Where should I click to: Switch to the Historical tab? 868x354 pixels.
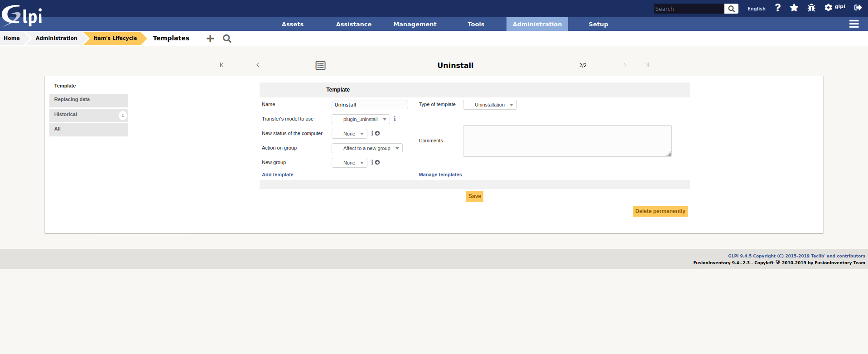[x=88, y=115]
